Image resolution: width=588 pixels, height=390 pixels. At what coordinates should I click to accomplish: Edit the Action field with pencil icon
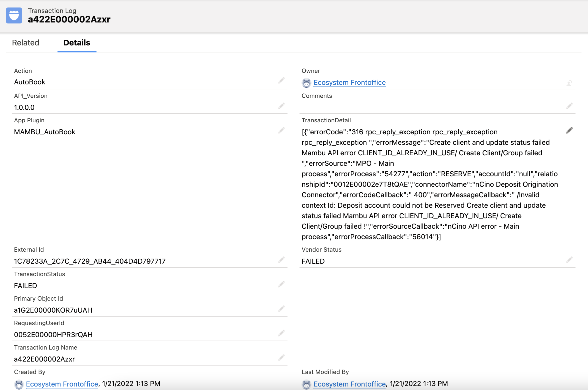tap(281, 80)
